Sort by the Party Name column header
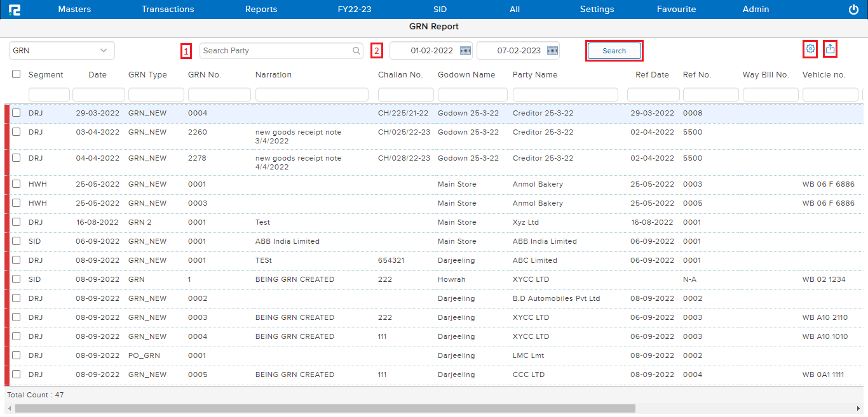Viewport: 868px width, 417px height. coord(534,75)
